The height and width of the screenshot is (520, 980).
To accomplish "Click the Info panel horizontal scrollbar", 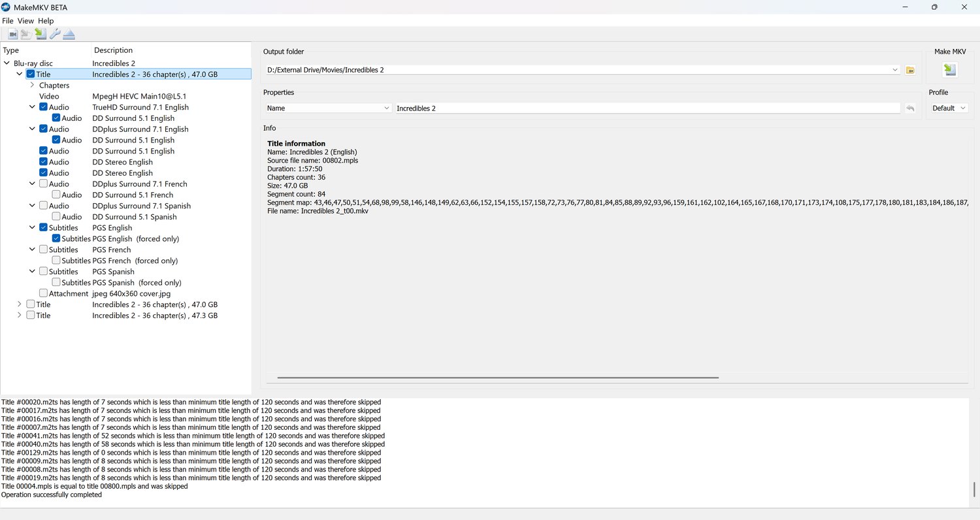I will 498,378.
